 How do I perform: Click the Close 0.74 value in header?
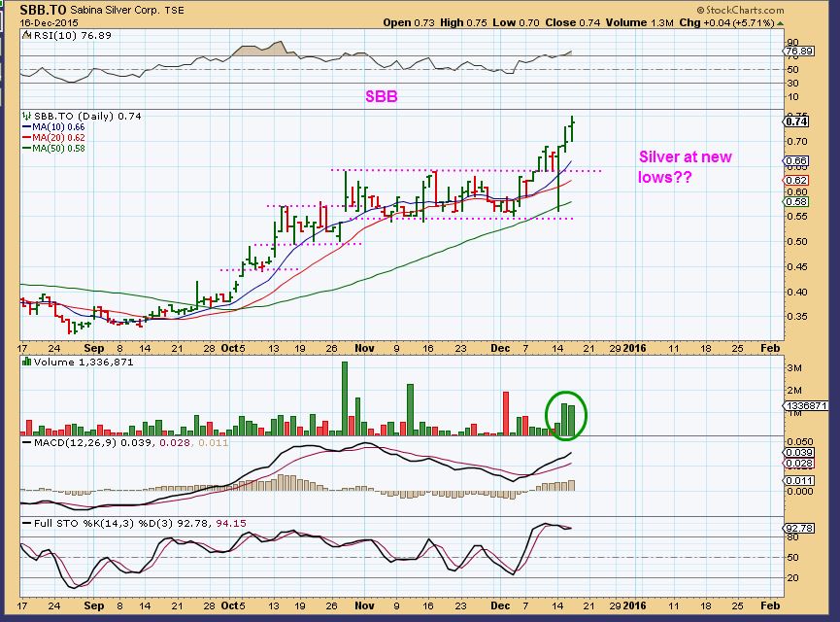click(573, 23)
